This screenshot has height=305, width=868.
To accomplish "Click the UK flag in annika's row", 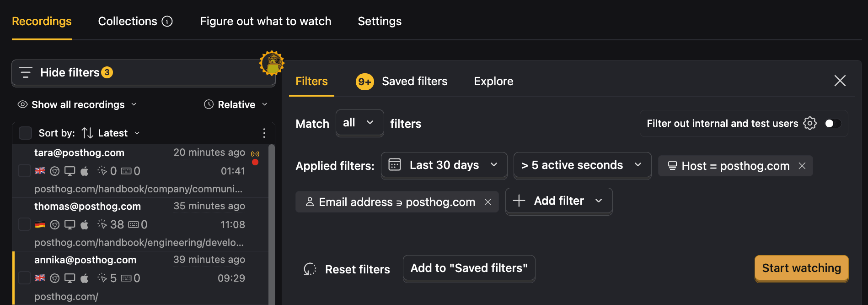I will [x=40, y=278].
